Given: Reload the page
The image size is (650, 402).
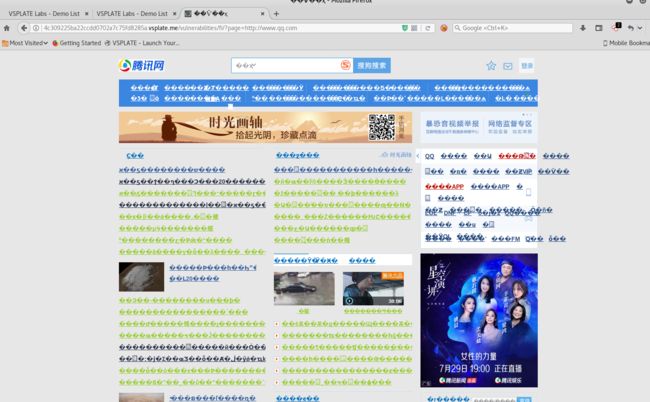Looking at the screenshot, I should [x=428, y=28].
